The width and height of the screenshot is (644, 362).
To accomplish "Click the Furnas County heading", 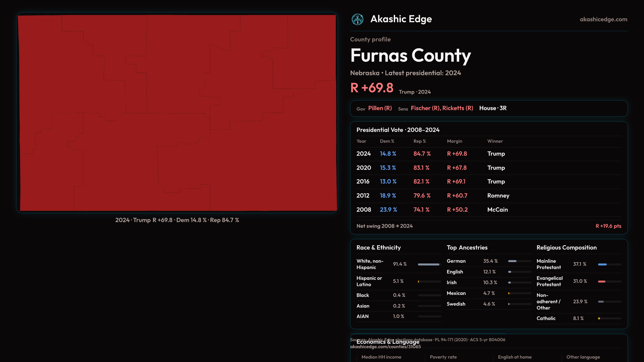I will pos(410,55).
